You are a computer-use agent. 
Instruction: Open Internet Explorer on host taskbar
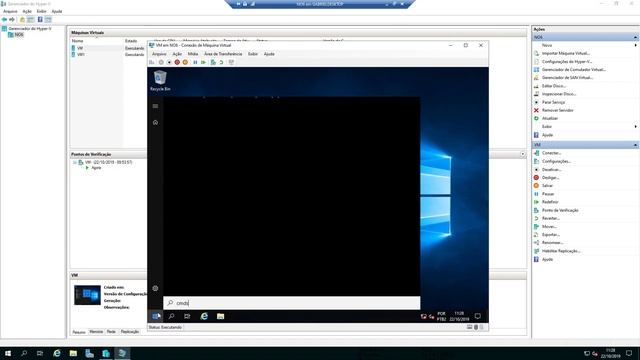pos(57,353)
